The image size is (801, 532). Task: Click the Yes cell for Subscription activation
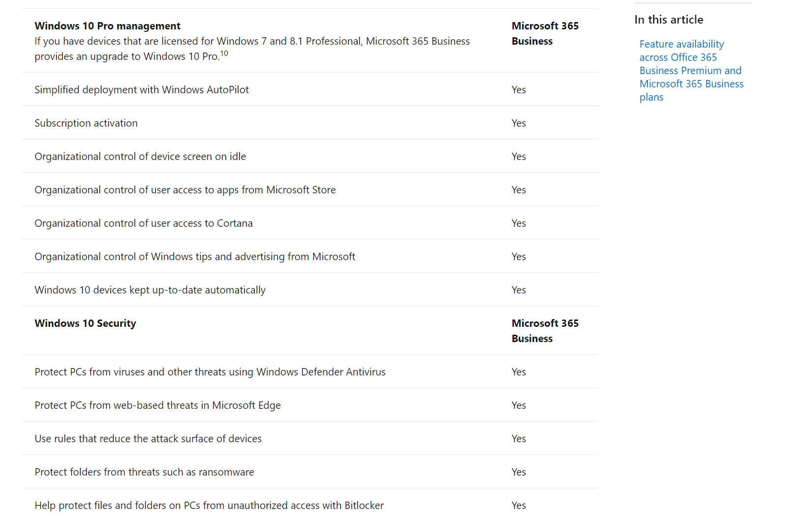pos(519,123)
